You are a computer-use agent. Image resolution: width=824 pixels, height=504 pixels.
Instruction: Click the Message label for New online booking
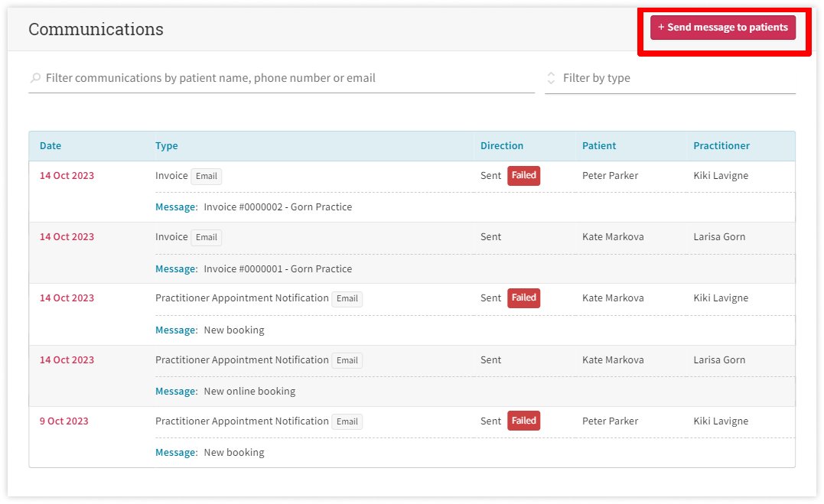point(176,391)
